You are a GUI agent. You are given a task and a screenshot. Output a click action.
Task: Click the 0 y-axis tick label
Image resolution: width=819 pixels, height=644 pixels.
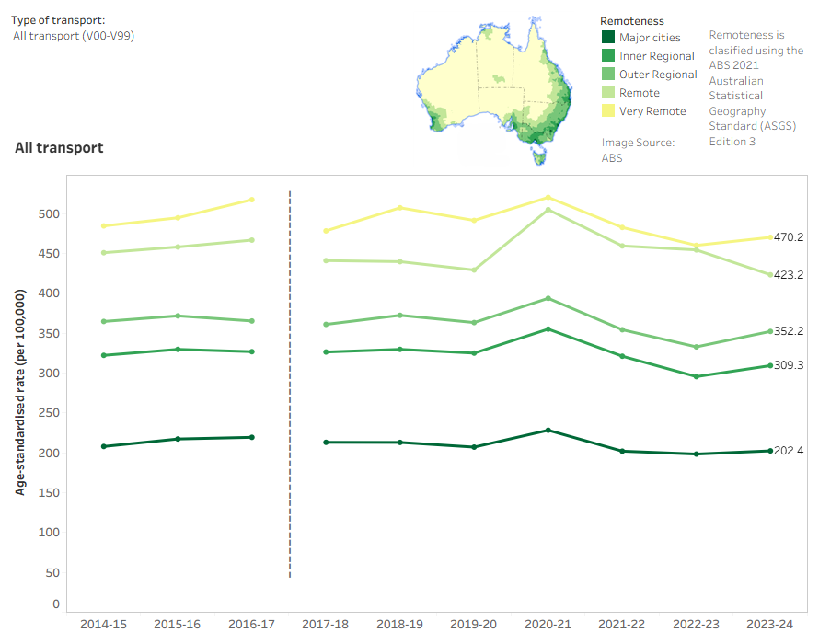(x=56, y=604)
